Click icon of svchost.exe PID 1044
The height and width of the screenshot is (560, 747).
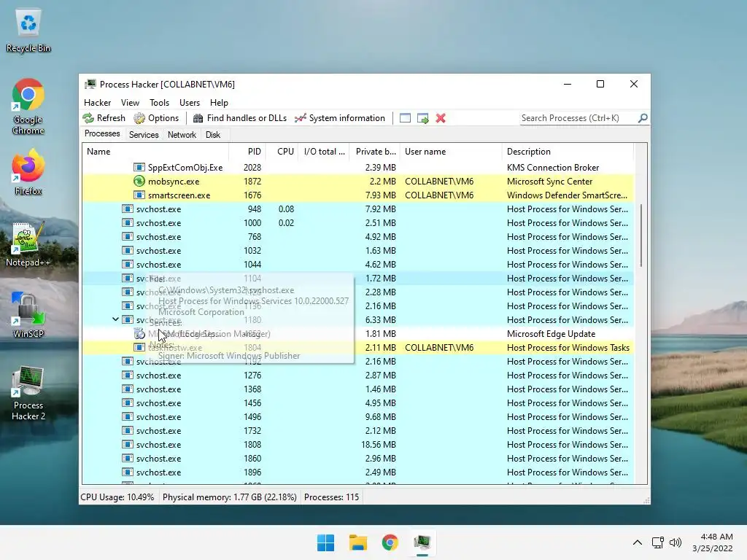127,264
